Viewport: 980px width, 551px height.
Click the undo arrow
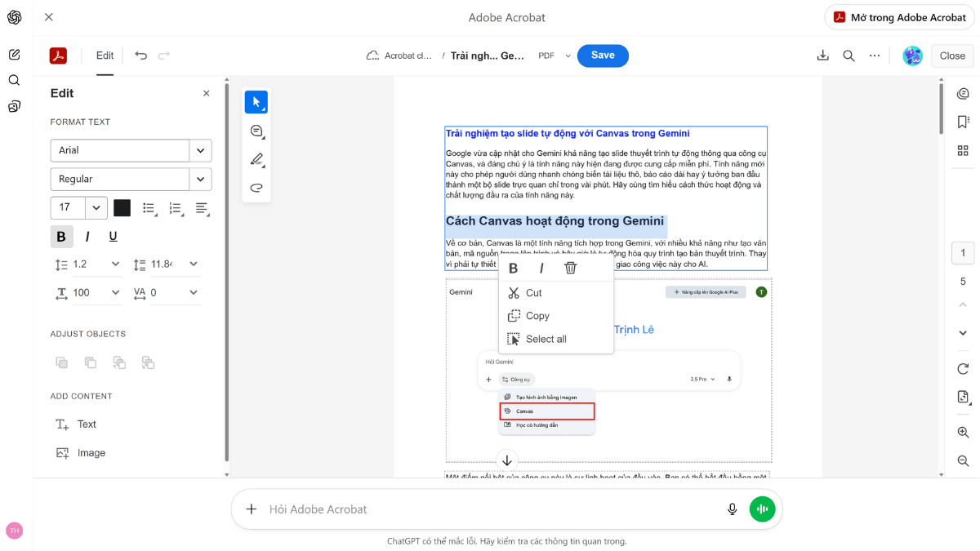coord(141,56)
